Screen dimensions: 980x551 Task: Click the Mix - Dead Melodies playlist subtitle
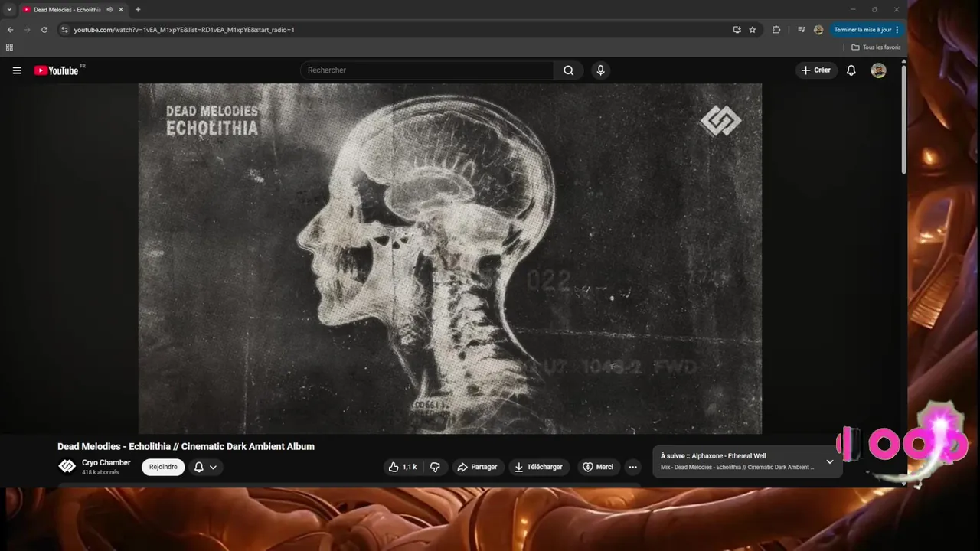(737, 468)
